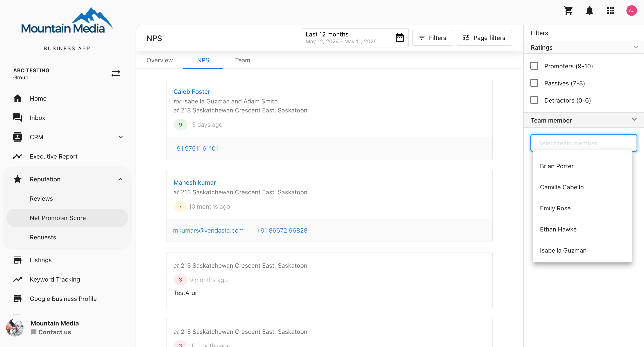Open Net Promoter Score in sidebar
Viewport: 644px width, 347px height.
[67, 218]
